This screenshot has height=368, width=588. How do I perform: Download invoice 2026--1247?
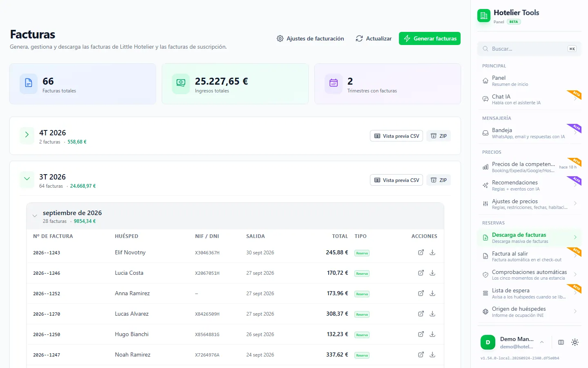point(432,355)
